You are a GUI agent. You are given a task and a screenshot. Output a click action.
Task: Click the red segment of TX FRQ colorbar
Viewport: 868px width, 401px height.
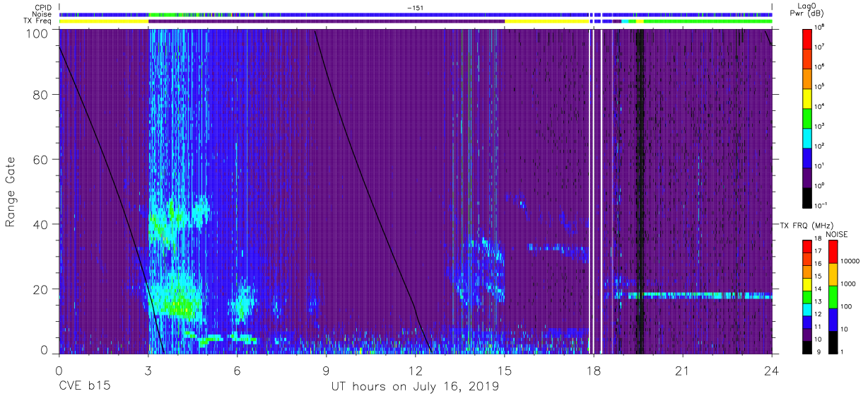(x=808, y=246)
